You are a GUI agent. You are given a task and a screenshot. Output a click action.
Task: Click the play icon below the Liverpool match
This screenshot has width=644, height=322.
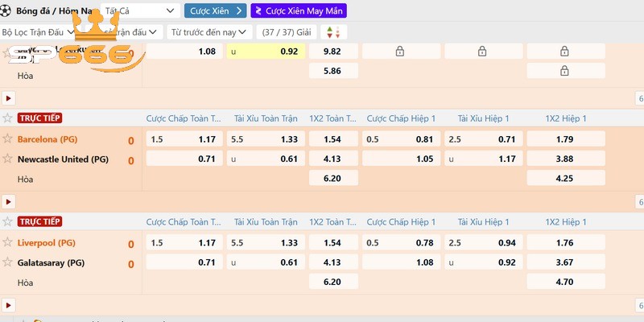9,306
